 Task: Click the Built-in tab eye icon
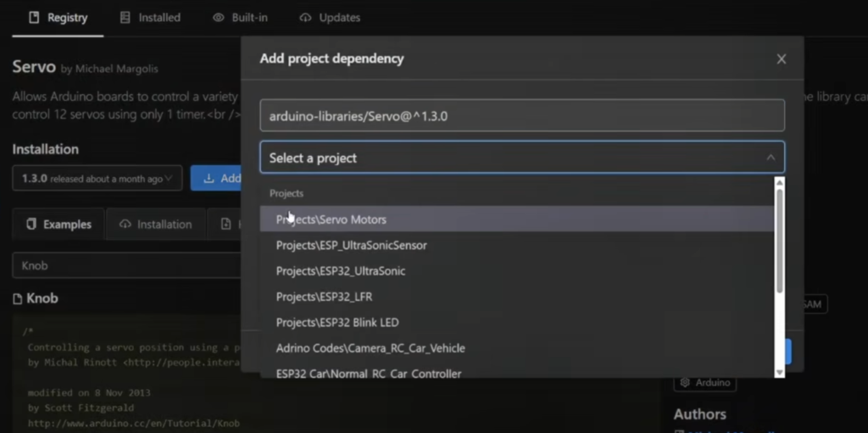click(219, 18)
